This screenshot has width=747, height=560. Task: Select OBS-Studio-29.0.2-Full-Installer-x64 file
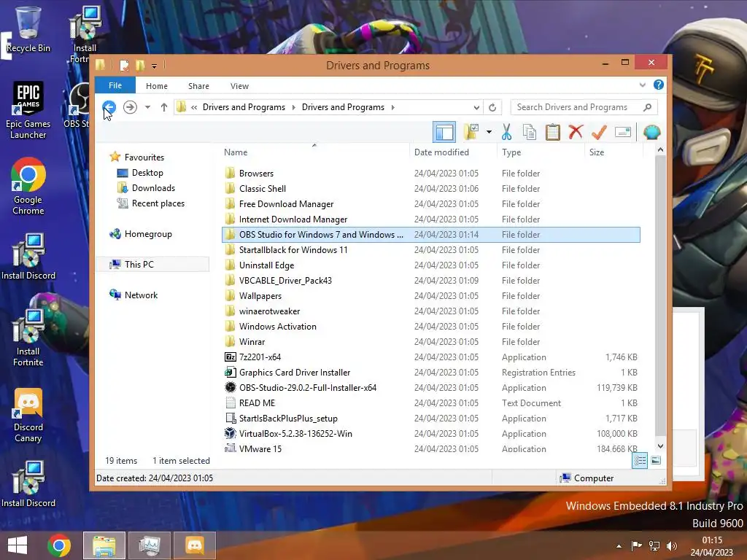(x=430, y=388)
